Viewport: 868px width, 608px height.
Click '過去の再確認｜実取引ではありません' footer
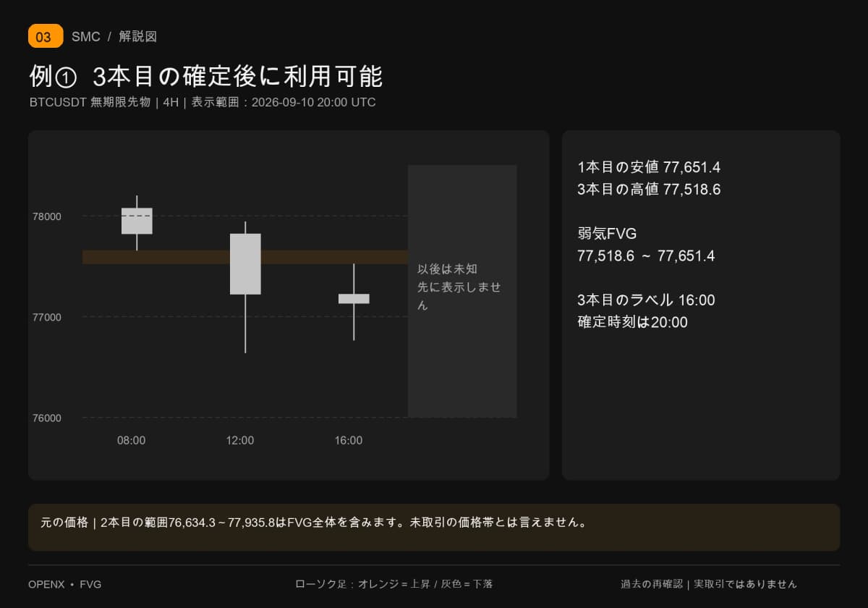point(709,584)
